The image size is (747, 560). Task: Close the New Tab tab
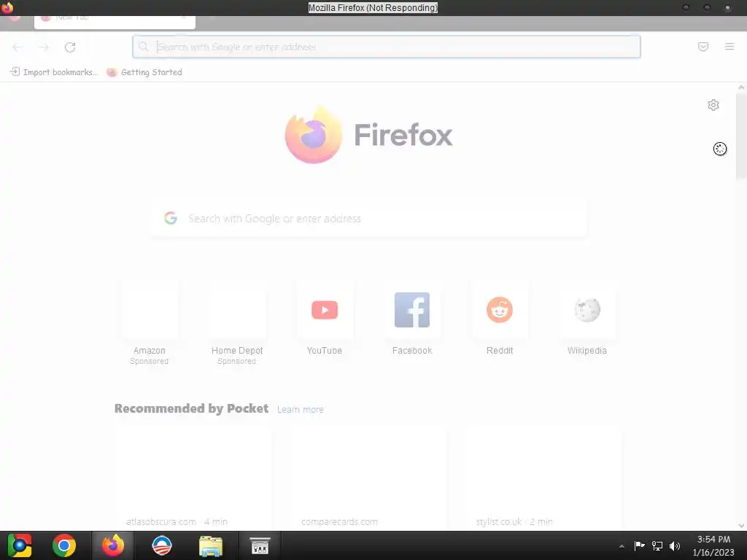[183, 17]
